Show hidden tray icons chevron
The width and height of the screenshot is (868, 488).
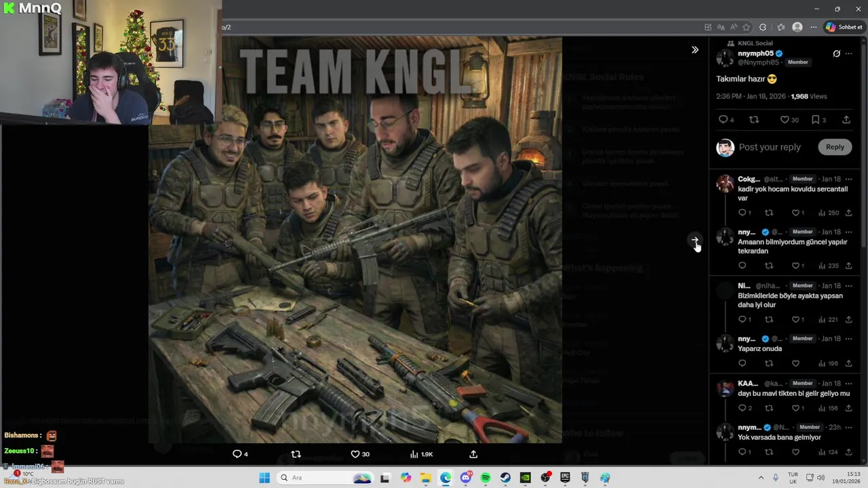760,478
